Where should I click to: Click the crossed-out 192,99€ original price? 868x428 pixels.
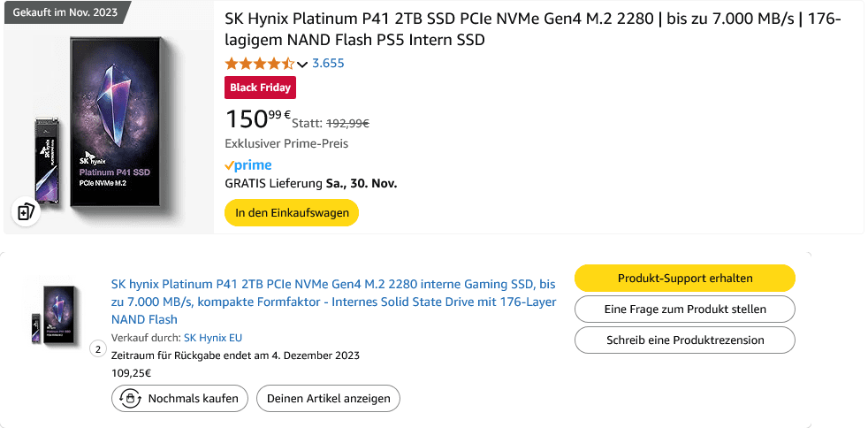[x=348, y=124]
